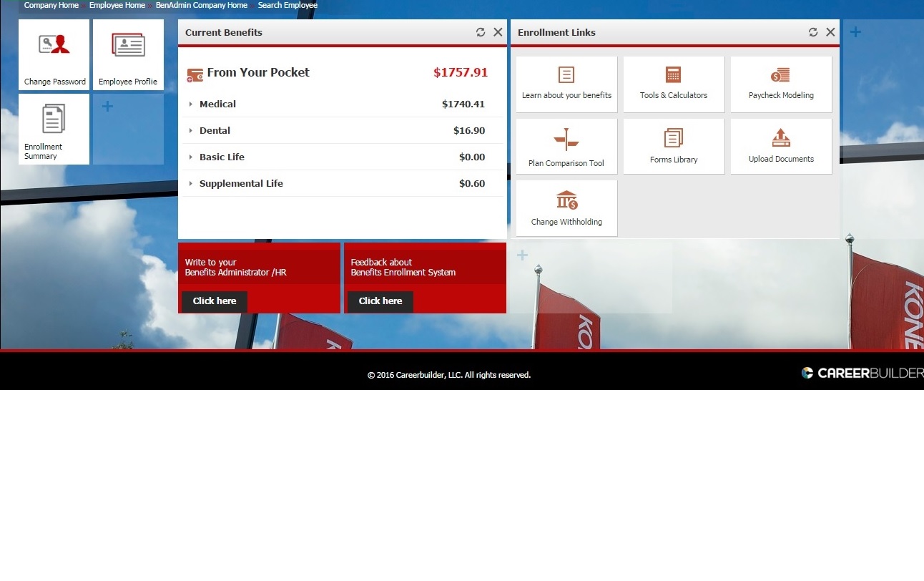
Task: Refresh the Current Benefits panel
Action: click(x=481, y=32)
